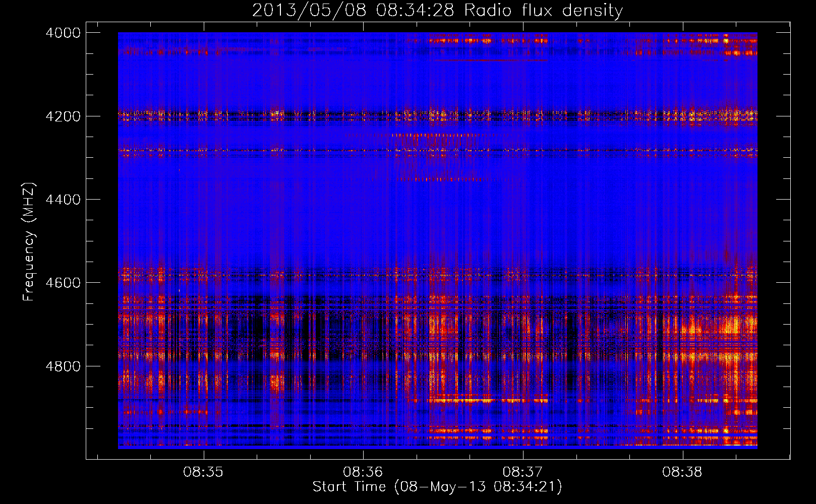Image resolution: width=816 pixels, height=504 pixels.
Task: Click the 'Frequency (MHZ)' axis title
Action: pyautogui.click(x=29, y=242)
